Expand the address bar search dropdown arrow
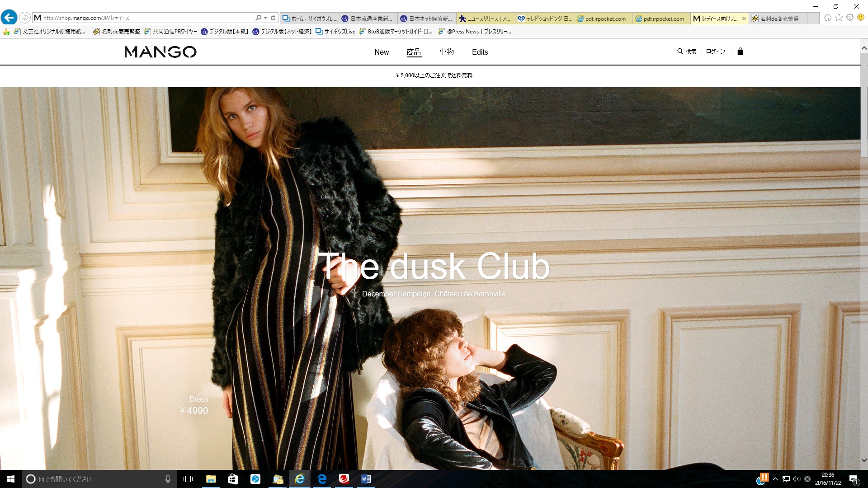Image resolution: width=868 pixels, height=488 pixels. (x=265, y=18)
